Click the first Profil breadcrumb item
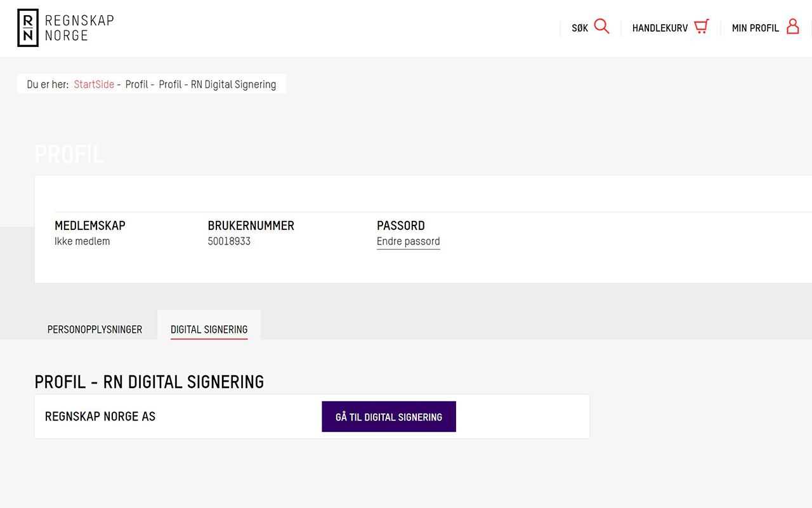The width and height of the screenshot is (812, 508). click(136, 84)
